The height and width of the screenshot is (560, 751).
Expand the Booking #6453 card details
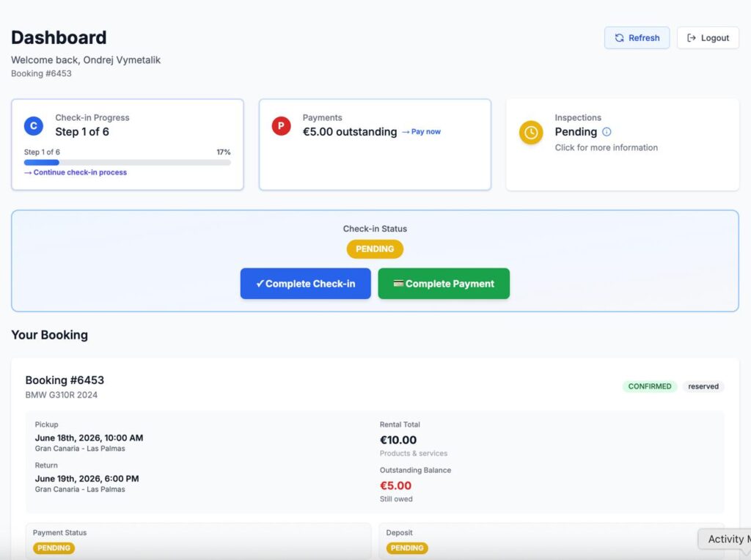(65, 380)
